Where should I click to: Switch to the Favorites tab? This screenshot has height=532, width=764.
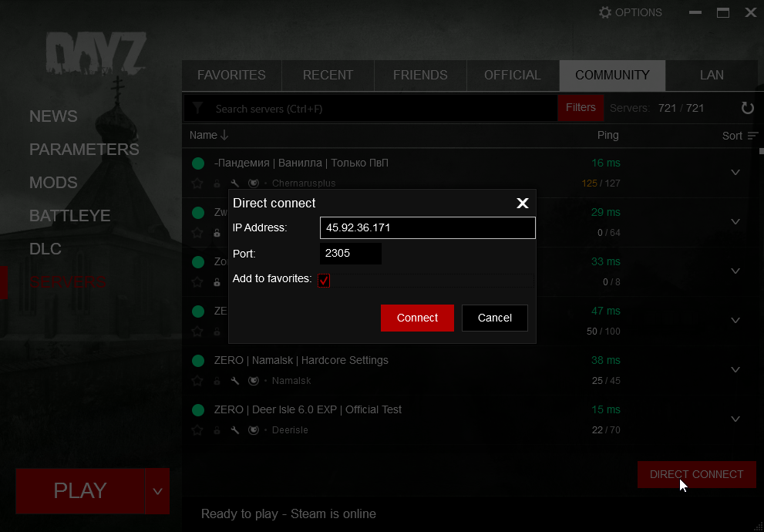coord(231,75)
